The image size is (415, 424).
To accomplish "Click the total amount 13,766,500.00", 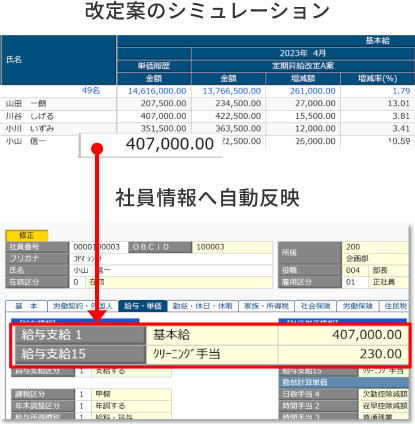I will (x=232, y=91).
